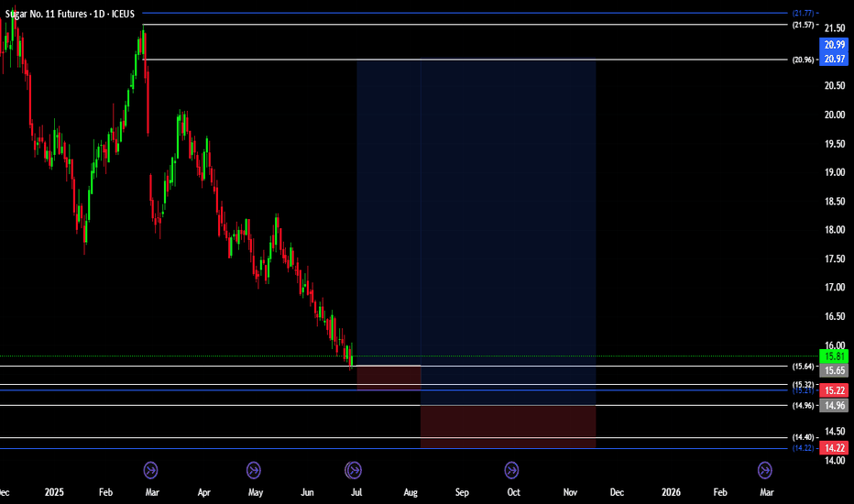Image resolution: width=854 pixels, height=504 pixels.
Task: Select the blue 20.99 price label
Action: 834,45
